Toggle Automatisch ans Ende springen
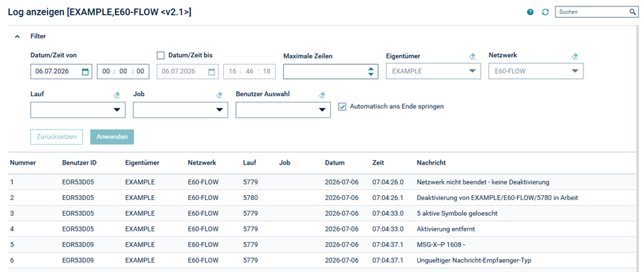 pyautogui.click(x=342, y=106)
